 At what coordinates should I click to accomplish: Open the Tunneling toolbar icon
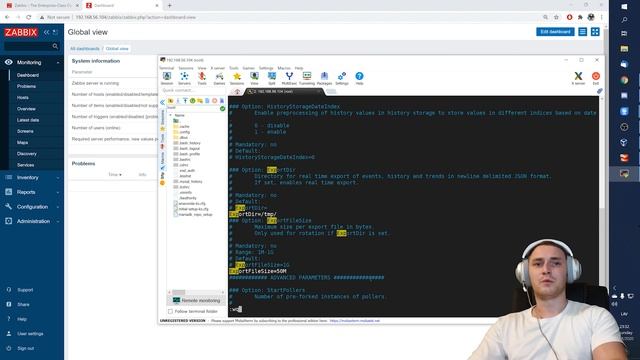pyautogui.click(x=307, y=78)
